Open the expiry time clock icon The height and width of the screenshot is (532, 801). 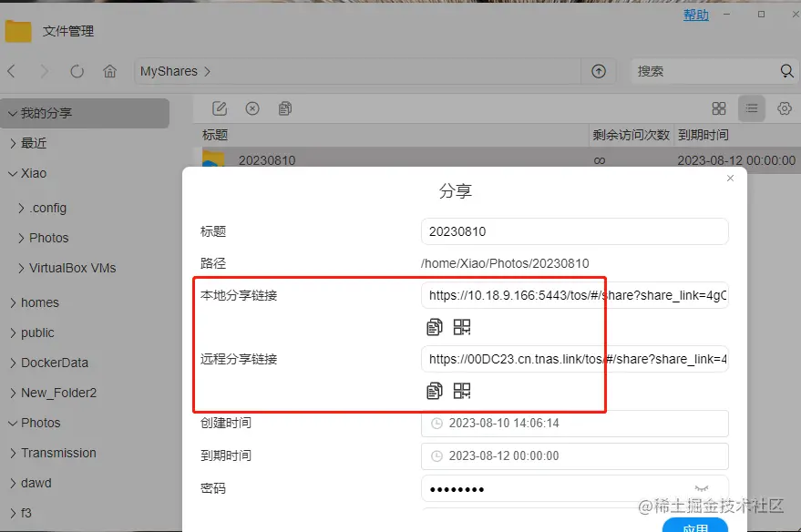pyautogui.click(x=436, y=455)
